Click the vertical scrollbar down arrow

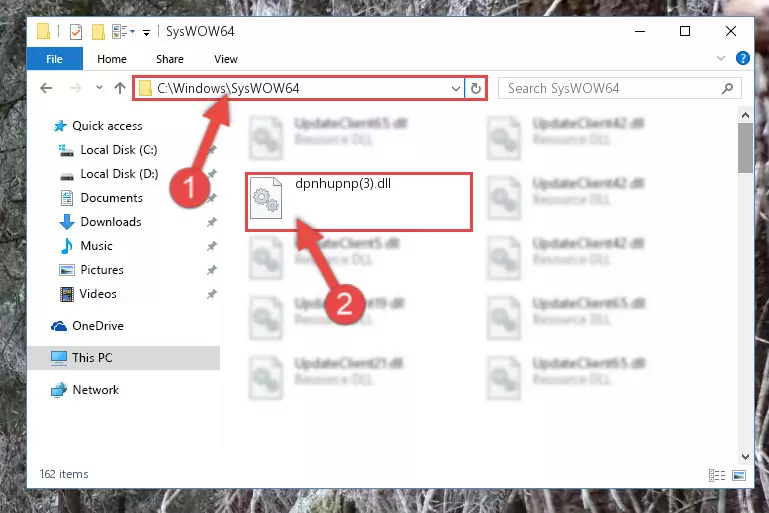(x=745, y=457)
